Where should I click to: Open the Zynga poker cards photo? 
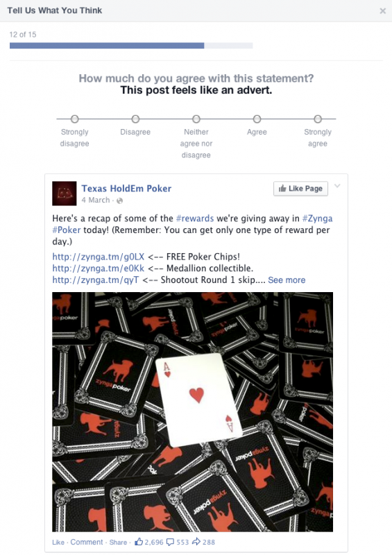pyautogui.click(x=193, y=411)
